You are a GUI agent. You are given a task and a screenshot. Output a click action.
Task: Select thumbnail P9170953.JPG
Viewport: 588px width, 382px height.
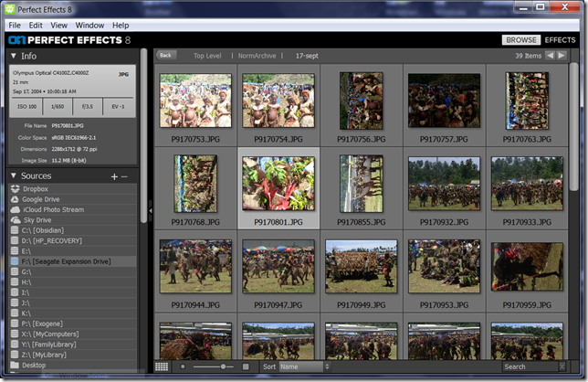444,267
